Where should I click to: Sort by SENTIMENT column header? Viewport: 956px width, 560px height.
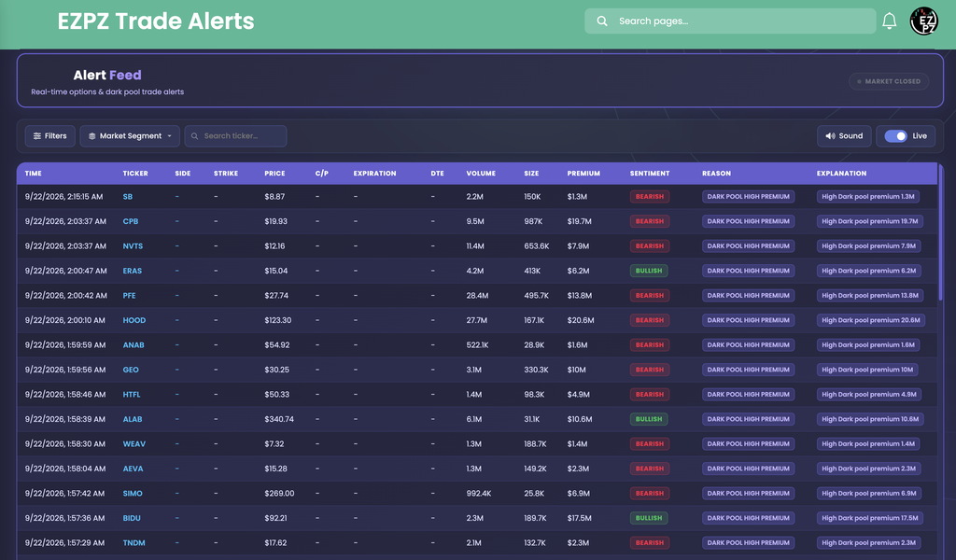point(650,174)
